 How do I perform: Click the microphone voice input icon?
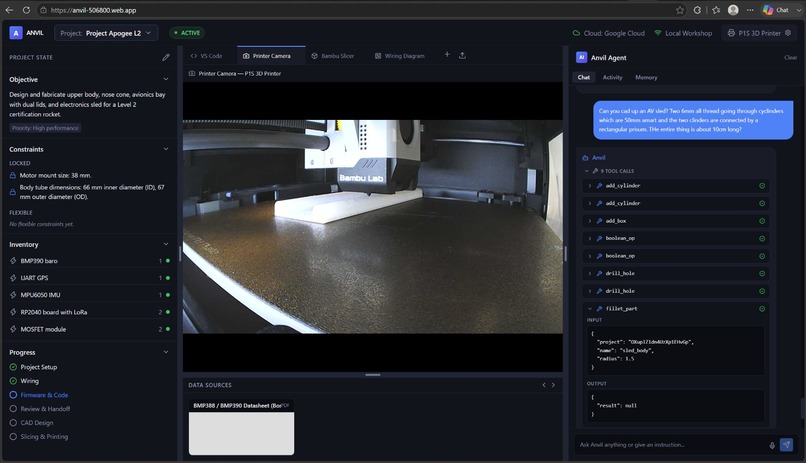pyautogui.click(x=772, y=445)
